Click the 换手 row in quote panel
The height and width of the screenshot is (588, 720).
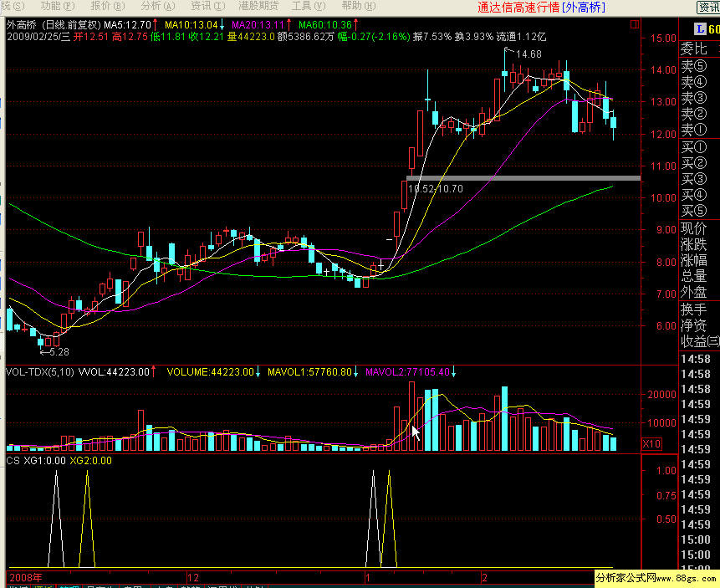(699, 309)
